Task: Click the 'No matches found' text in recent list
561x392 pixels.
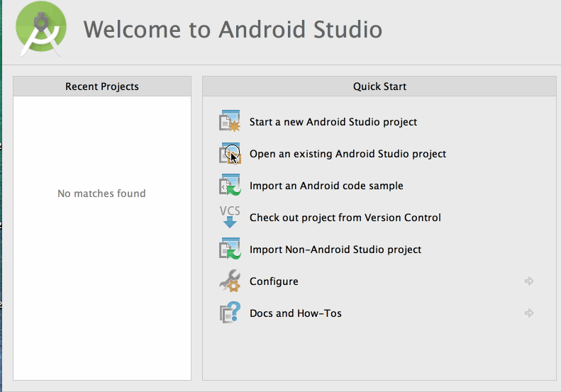Action: click(x=101, y=194)
